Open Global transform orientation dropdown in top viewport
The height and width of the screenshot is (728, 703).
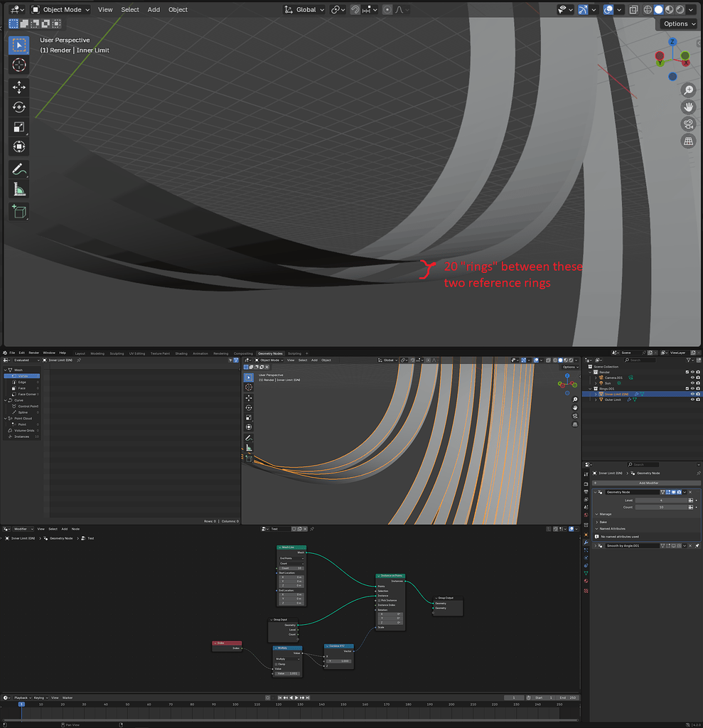[305, 10]
